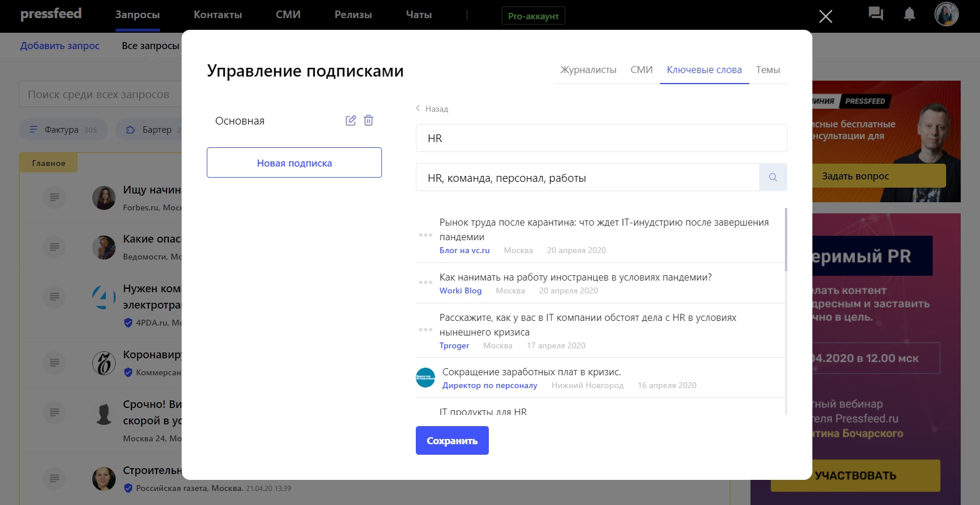Switch to the Журналисты tab
The height and width of the screenshot is (505, 980).
588,70
